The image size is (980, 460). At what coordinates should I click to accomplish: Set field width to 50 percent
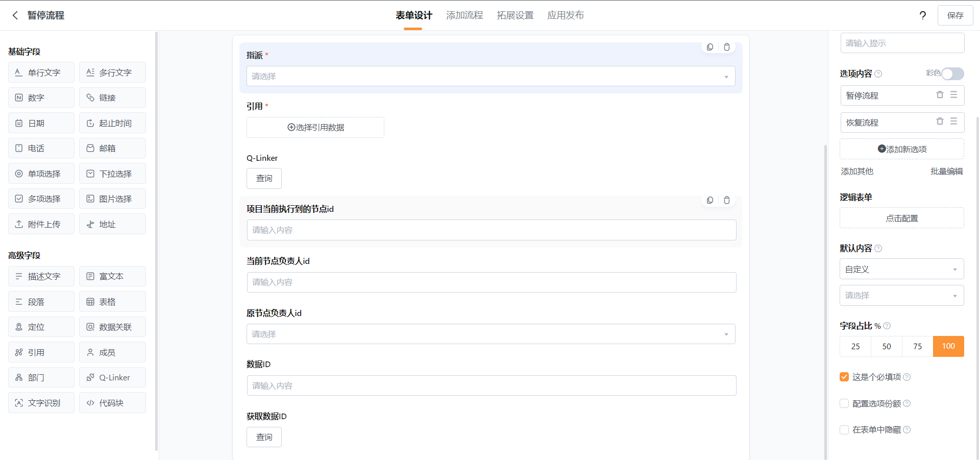click(x=887, y=346)
